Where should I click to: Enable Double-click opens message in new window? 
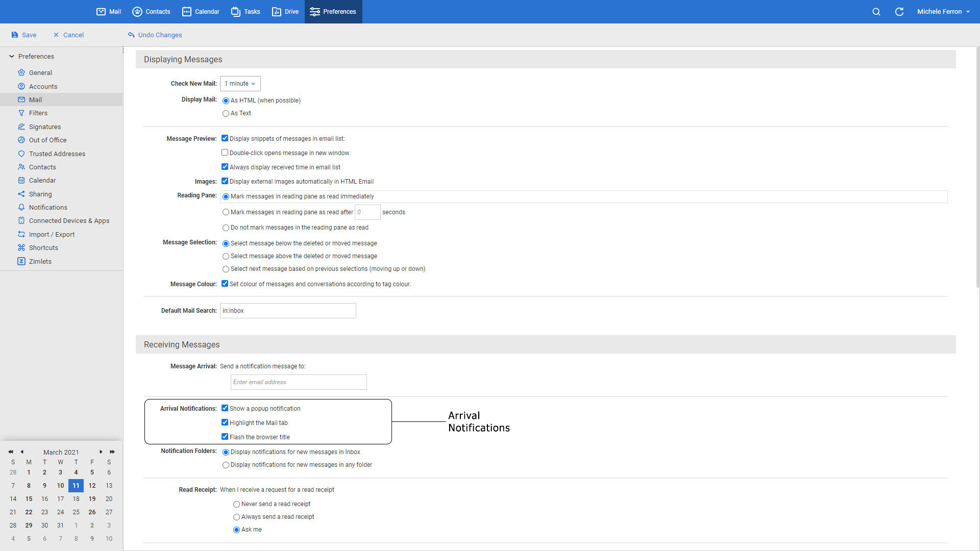tap(225, 152)
